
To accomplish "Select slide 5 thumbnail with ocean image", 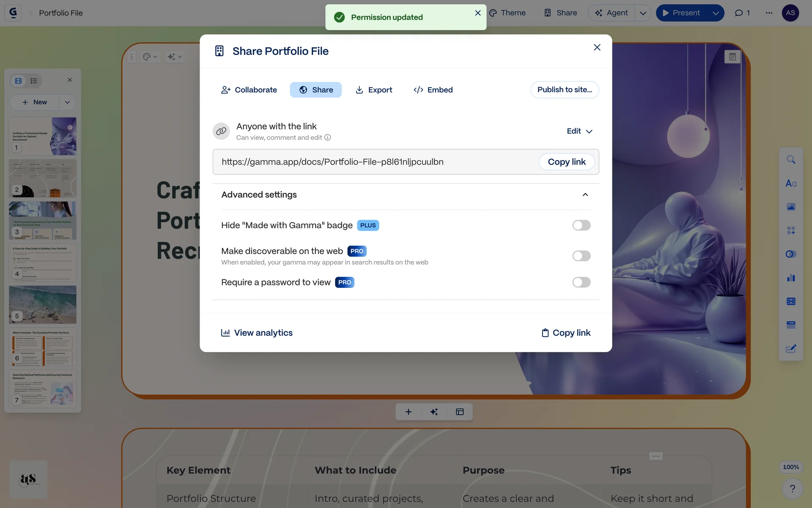I will pos(43,304).
